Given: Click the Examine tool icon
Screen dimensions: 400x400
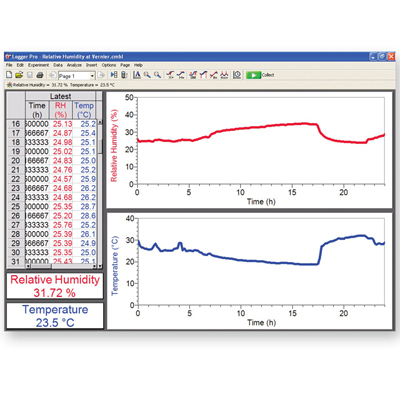Looking at the screenshot, I should [170, 75].
